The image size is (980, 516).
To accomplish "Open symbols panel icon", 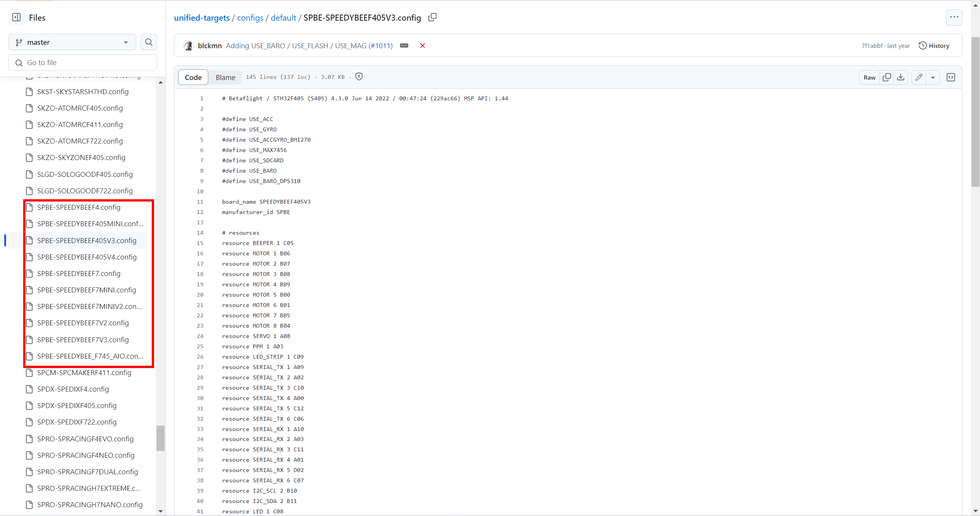I will click(x=951, y=77).
